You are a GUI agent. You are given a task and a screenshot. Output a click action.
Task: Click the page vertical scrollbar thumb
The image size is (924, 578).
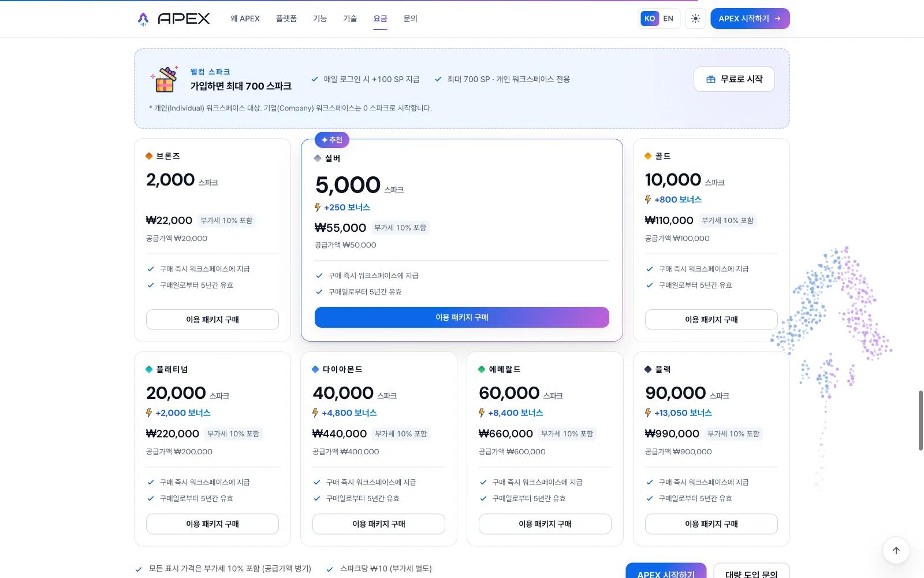(x=921, y=420)
